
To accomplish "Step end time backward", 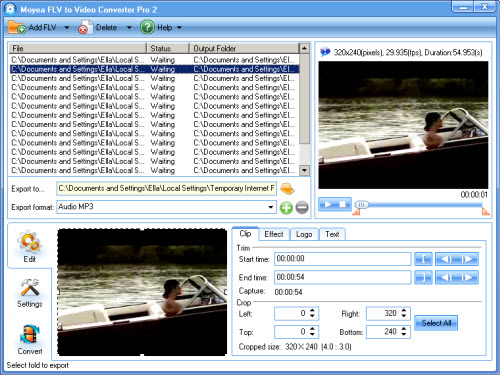I will [446, 277].
